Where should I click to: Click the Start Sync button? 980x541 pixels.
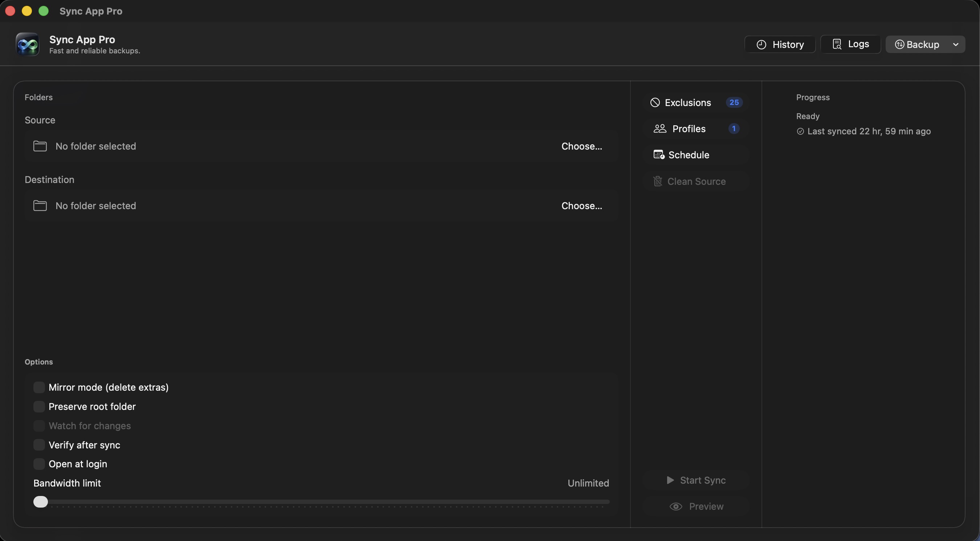(x=696, y=480)
